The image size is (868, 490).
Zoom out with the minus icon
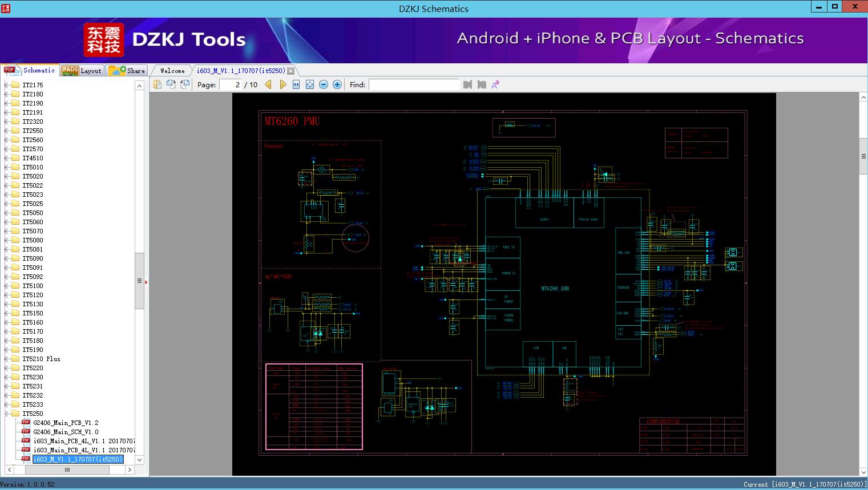tap(324, 84)
